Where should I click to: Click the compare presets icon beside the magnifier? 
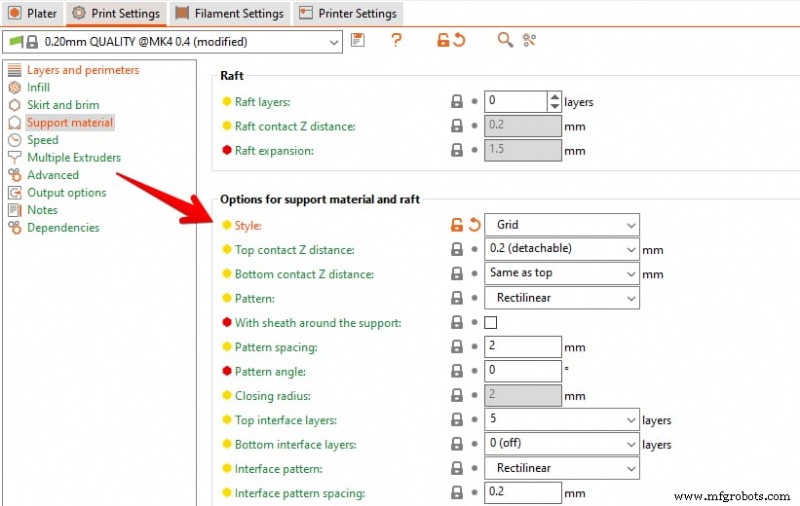[529, 40]
